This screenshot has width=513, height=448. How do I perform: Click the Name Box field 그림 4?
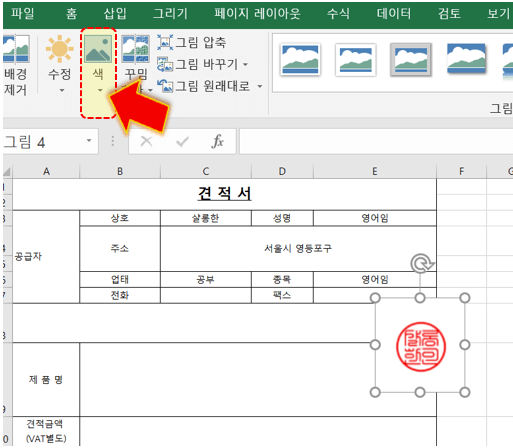click(x=42, y=142)
